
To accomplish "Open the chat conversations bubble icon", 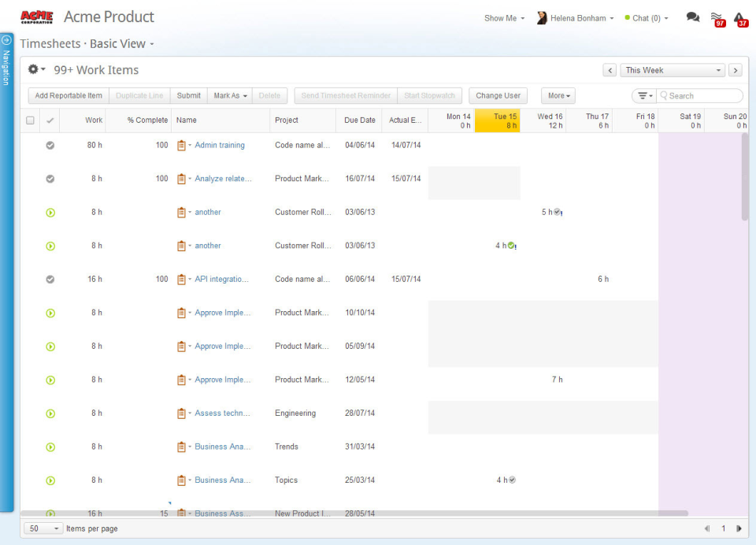I will coord(692,17).
